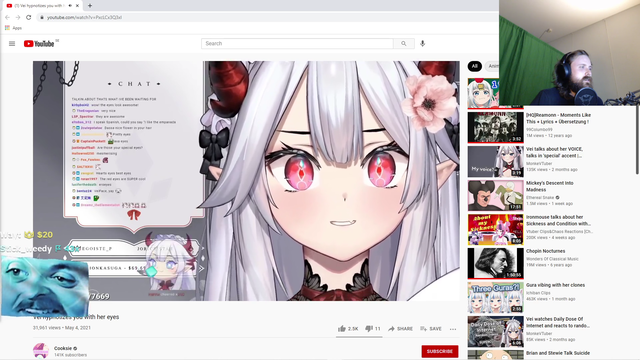640x360 pixels.
Task: Select the All filter chip
Action: [x=474, y=66]
